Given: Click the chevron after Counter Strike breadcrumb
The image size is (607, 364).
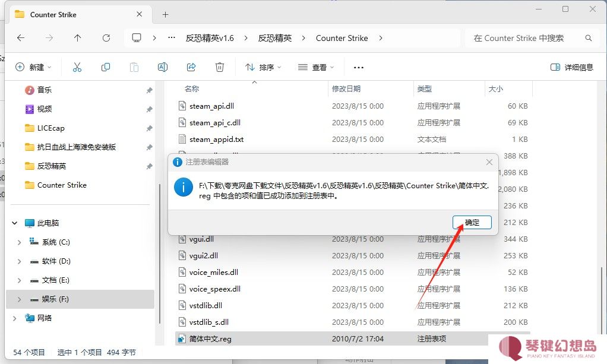Looking at the screenshot, I should tap(381, 38).
